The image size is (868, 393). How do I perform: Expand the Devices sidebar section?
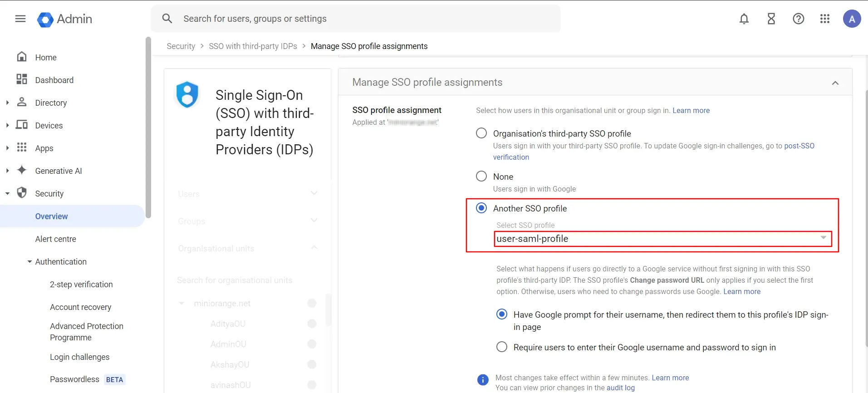[7, 125]
